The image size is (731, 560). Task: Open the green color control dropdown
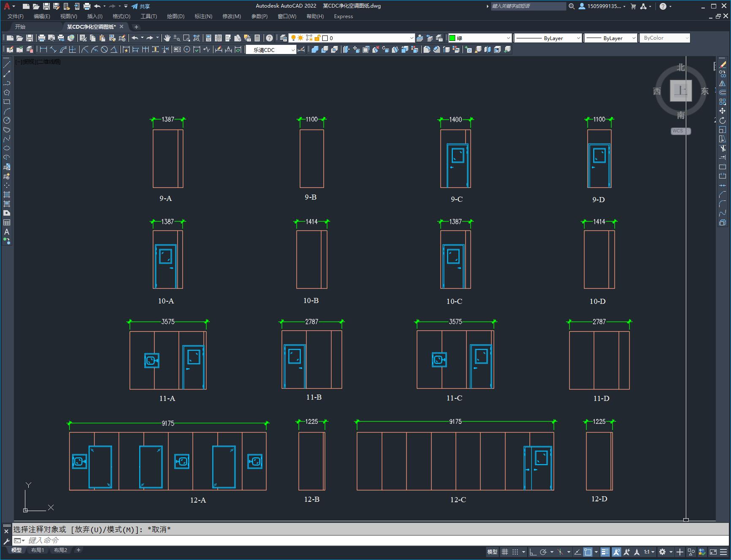pos(480,38)
